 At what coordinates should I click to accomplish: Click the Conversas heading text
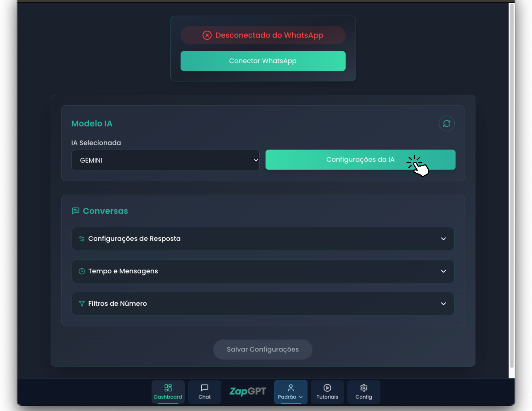[105, 211]
